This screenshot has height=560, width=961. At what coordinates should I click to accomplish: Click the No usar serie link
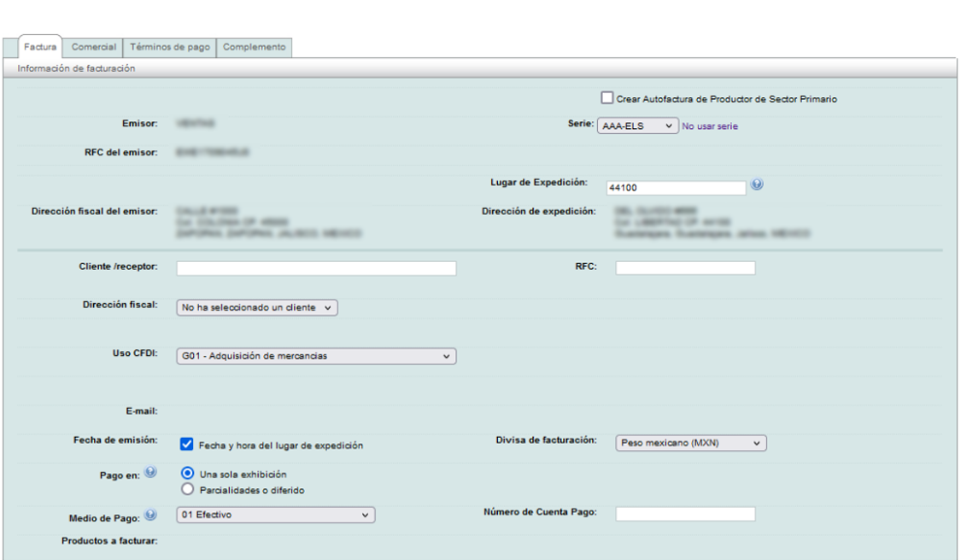point(709,126)
